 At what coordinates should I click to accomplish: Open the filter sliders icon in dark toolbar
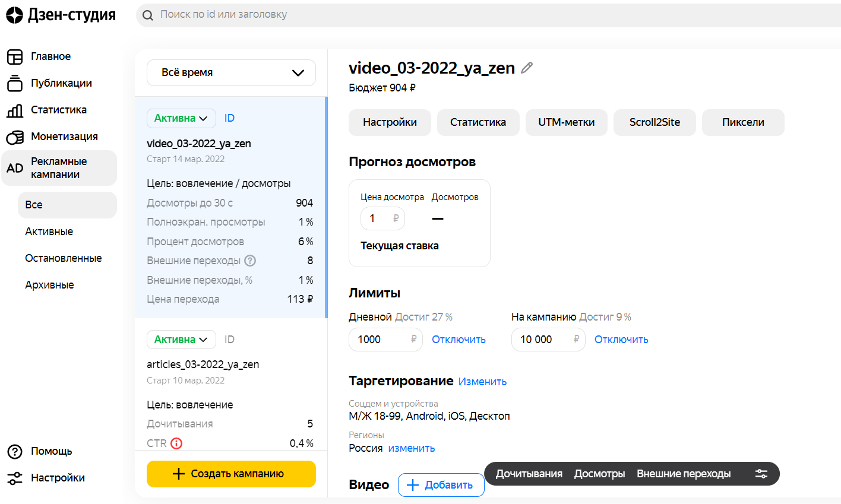point(761,474)
